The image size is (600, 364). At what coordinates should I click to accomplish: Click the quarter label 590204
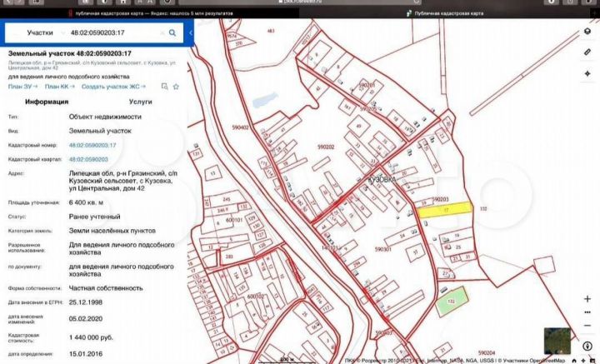(x=487, y=352)
